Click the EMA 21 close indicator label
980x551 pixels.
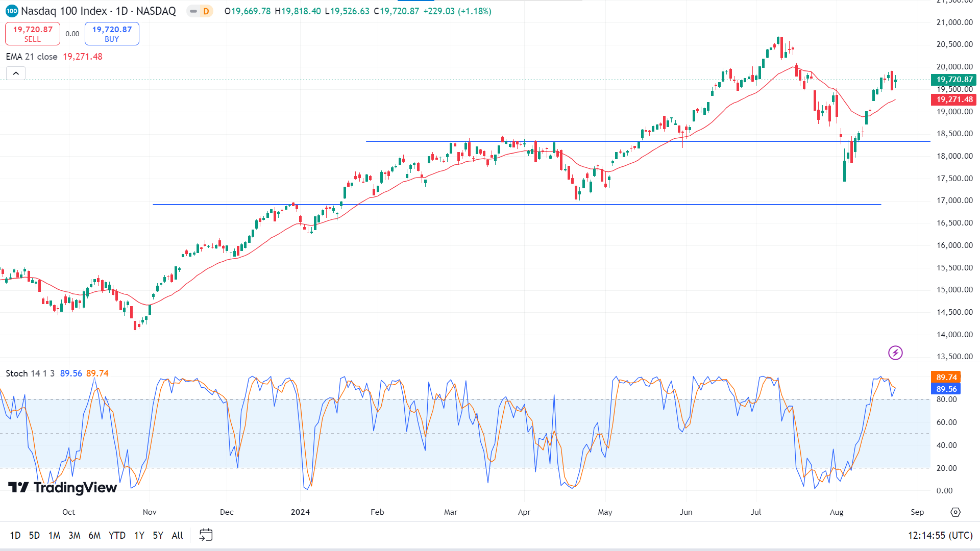(32, 57)
